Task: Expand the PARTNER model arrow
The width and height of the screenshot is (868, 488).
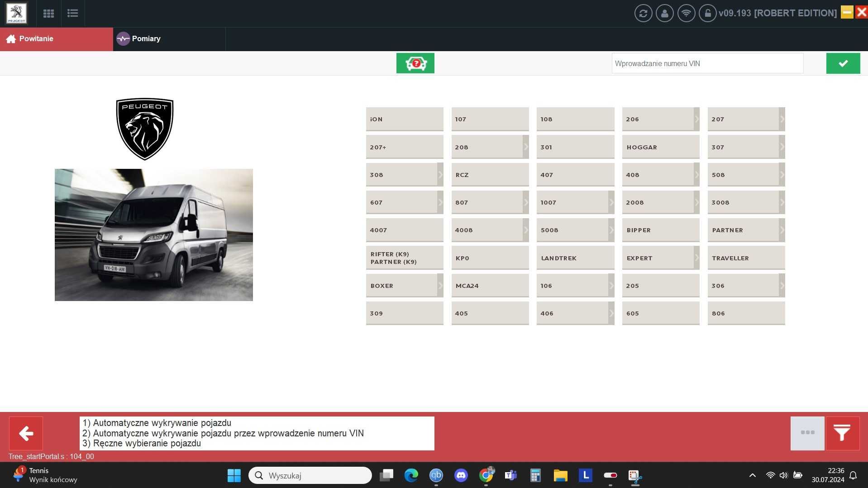Action: pos(782,230)
